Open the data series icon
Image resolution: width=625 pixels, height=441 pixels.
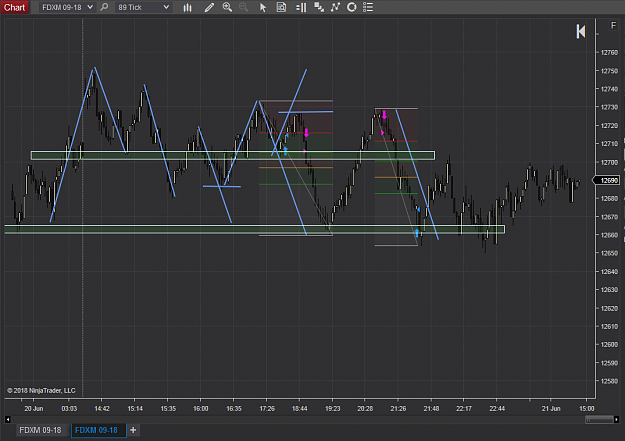click(x=319, y=7)
